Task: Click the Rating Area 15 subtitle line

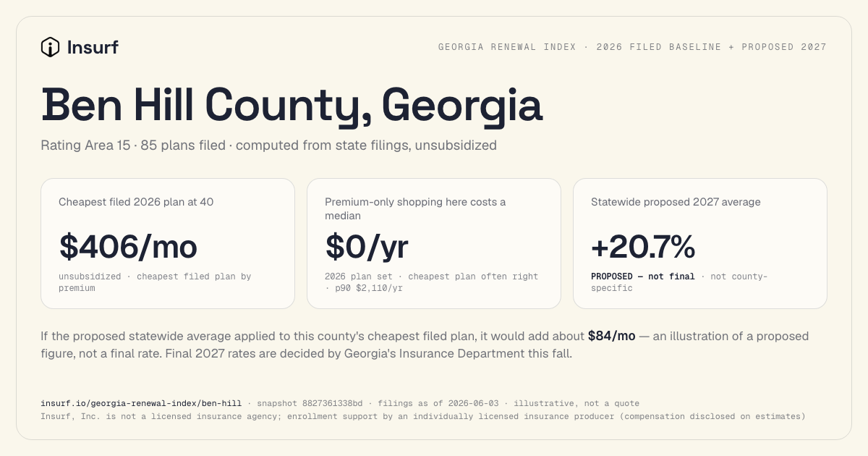Action: [x=269, y=145]
